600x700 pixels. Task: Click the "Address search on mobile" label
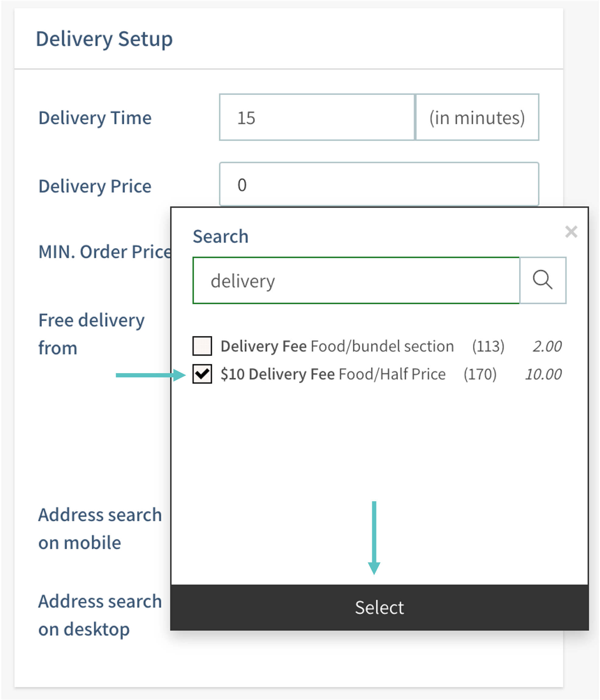click(x=100, y=529)
